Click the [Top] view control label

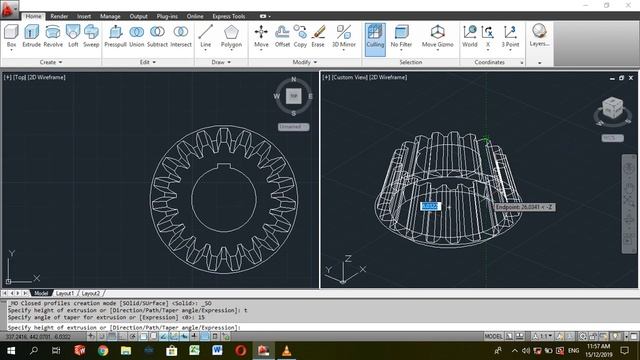coord(20,77)
